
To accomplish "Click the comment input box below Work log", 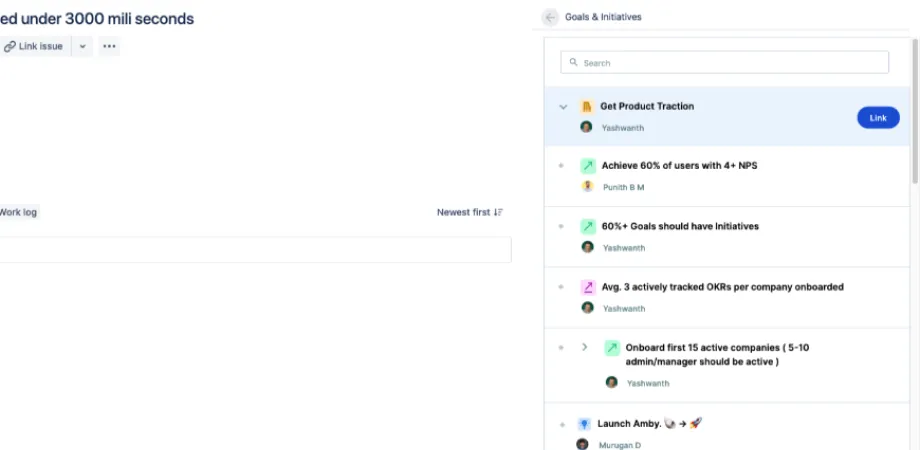I will click(x=255, y=249).
